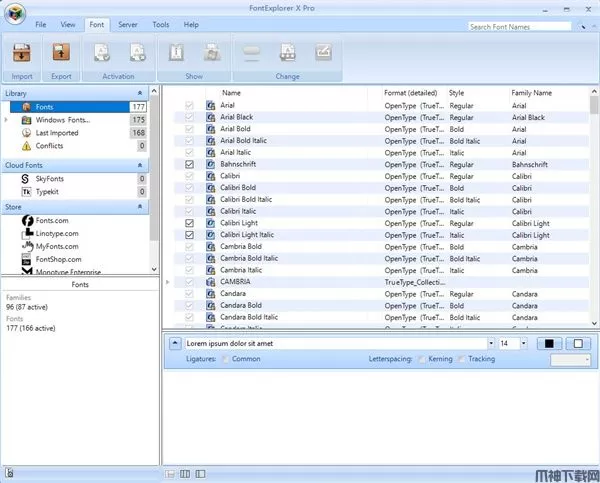Select the Conflicts warning item
Image resolution: width=600 pixels, height=483 pixels.
[49, 146]
